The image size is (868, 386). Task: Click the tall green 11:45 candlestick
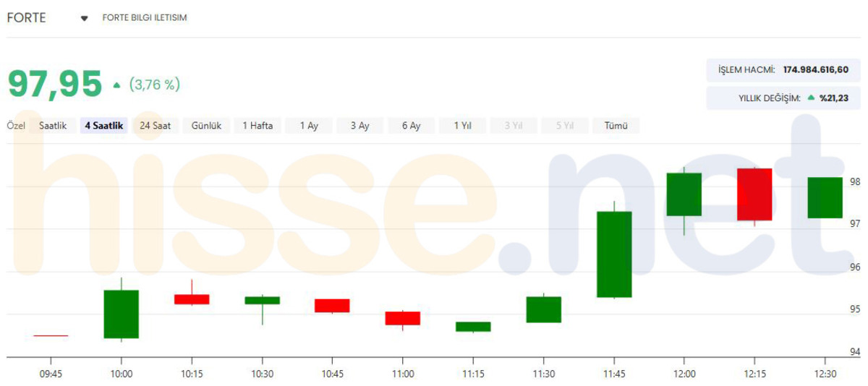(614, 254)
